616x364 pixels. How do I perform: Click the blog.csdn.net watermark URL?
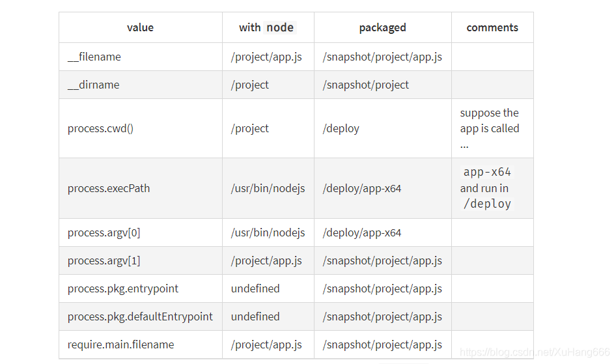coord(535,352)
